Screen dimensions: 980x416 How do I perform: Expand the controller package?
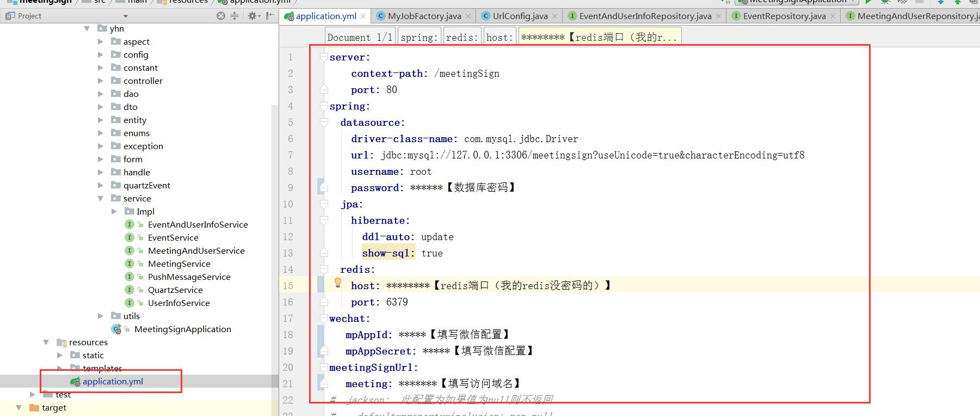pos(101,81)
